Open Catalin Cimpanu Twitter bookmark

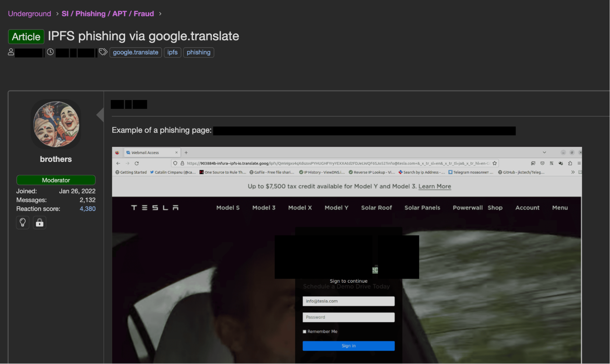tap(173, 172)
